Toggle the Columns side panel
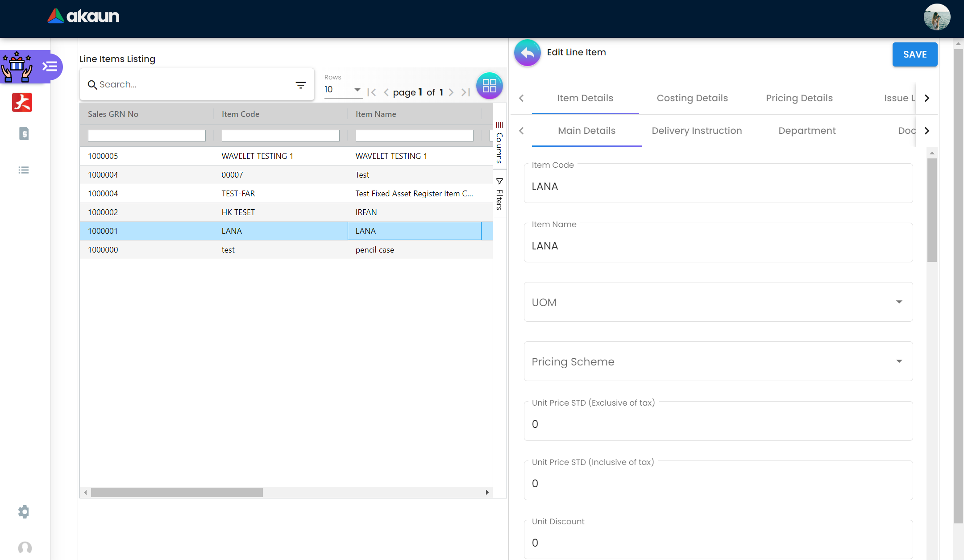Screen dimensions: 964x560 coord(499,142)
